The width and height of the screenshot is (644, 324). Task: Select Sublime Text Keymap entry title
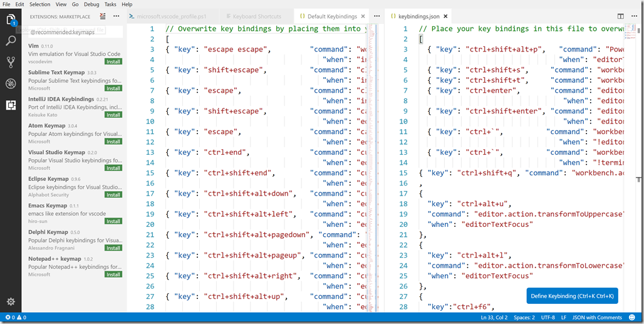pos(56,72)
